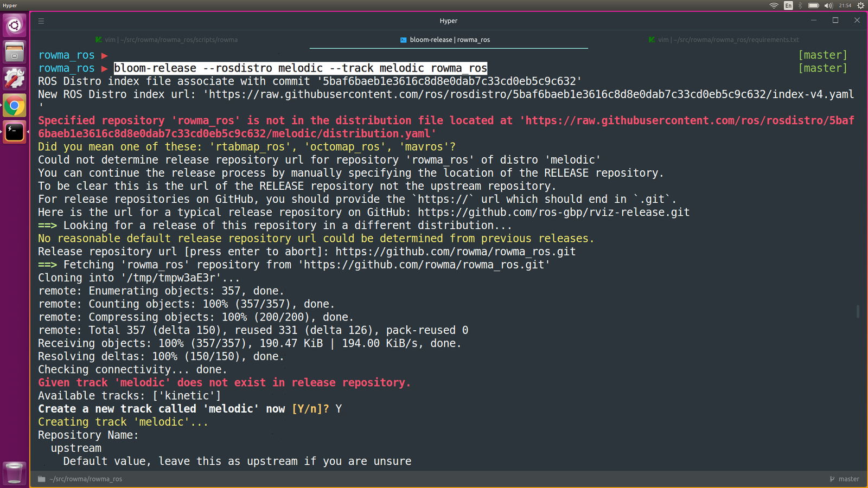Open the system tools icon in the dock
The width and height of the screenshot is (868, 488).
pos(15,79)
